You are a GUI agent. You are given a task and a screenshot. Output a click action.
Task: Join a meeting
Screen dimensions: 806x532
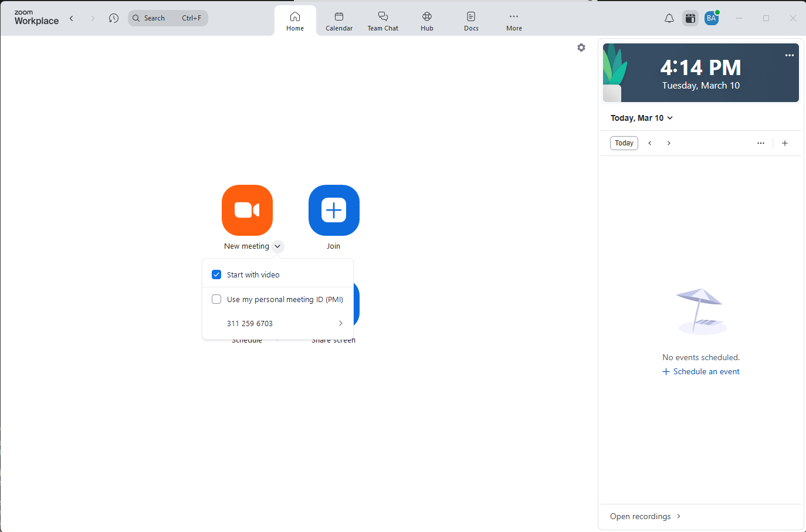click(x=333, y=210)
